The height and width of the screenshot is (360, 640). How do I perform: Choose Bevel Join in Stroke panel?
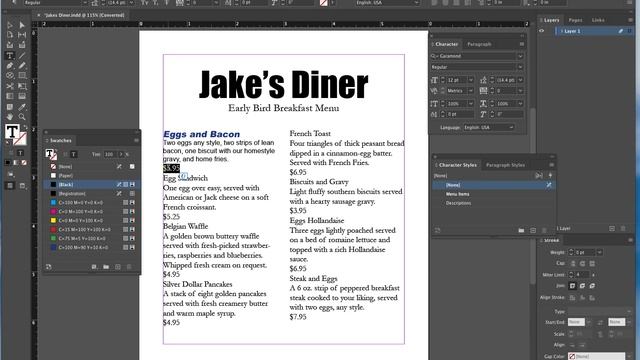[592, 286]
